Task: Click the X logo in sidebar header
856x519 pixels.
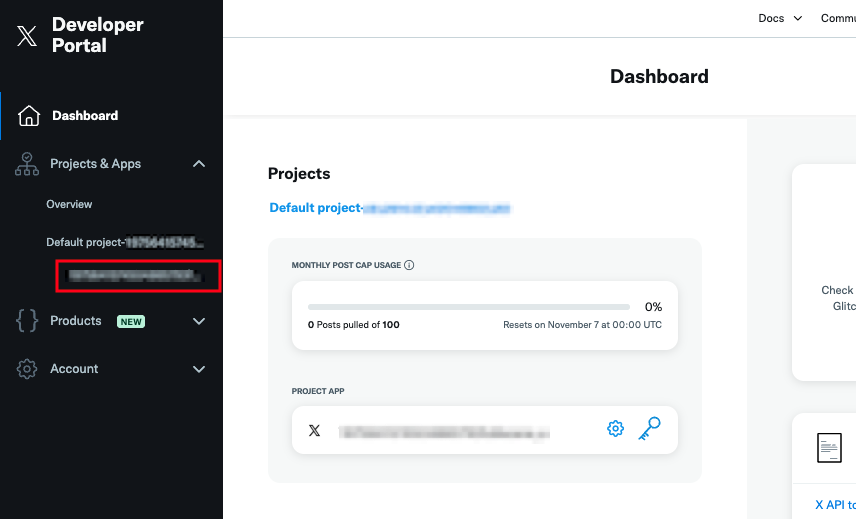Action: (x=27, y=36)
